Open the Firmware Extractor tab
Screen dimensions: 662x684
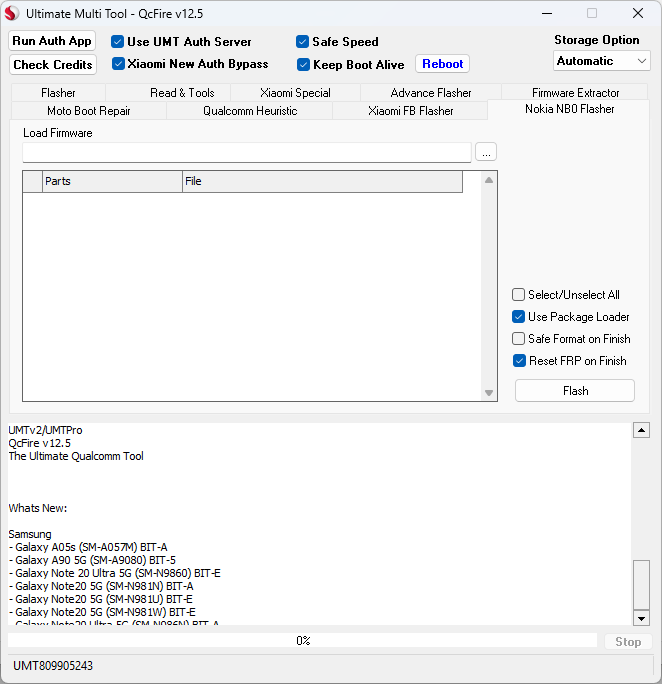click(x=575, y=92)
